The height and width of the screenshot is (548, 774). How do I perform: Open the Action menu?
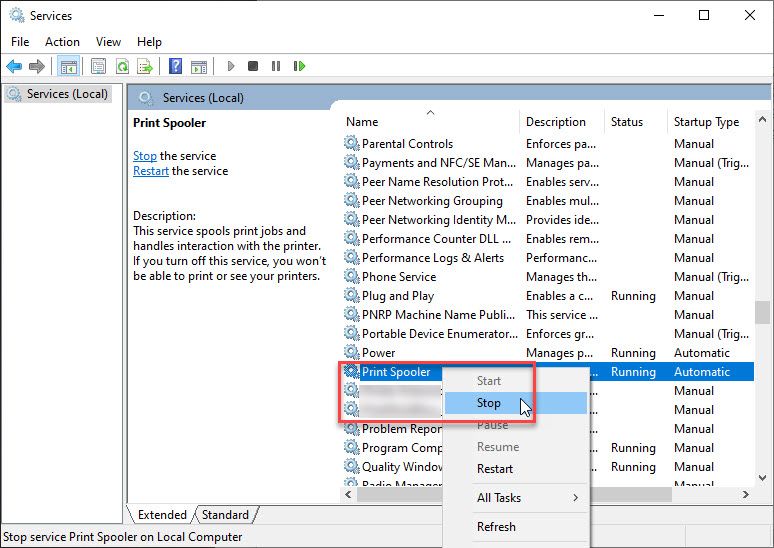click(x=62, y=42)
